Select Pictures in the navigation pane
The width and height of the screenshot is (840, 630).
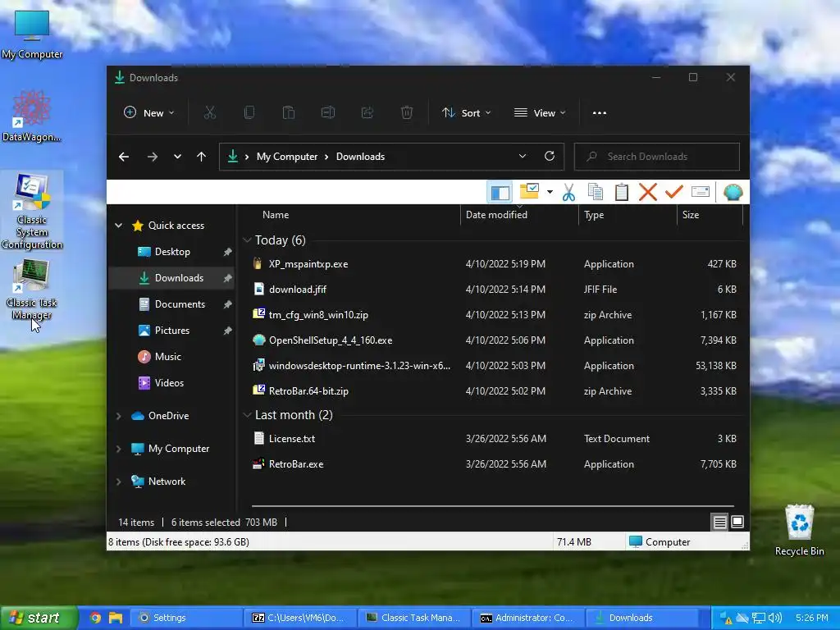point(171,331)
